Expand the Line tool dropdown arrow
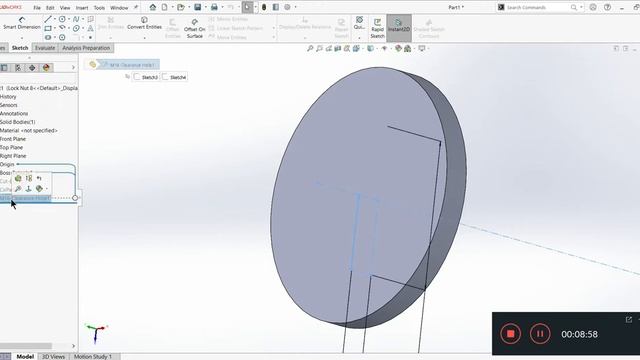The width and height of the screenshot is (640, 360). (x=55, y=19)
